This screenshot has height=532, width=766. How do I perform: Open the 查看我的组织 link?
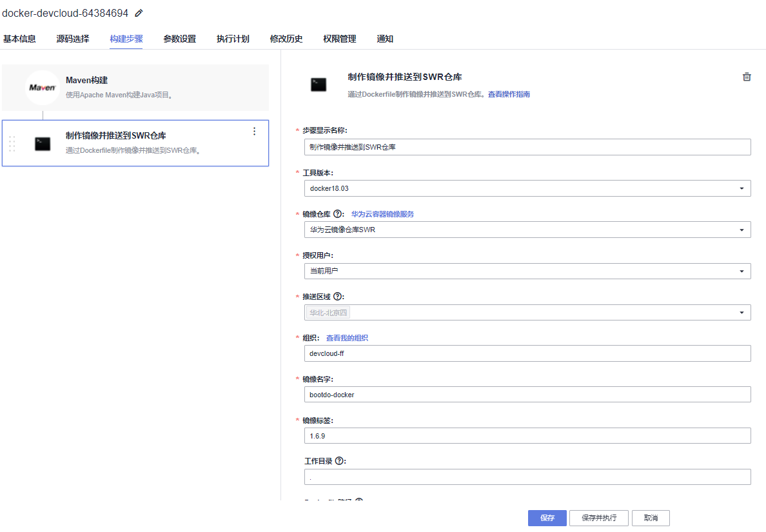[347, 338]
